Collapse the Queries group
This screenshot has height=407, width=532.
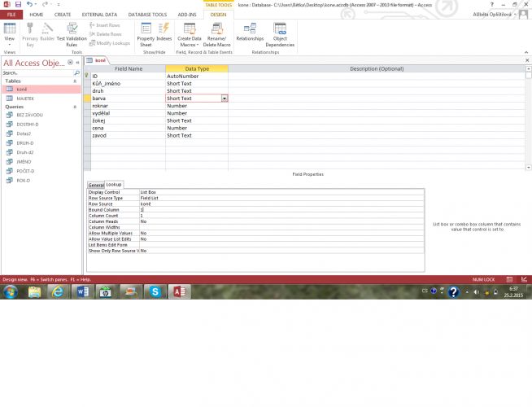click(75, 107)
